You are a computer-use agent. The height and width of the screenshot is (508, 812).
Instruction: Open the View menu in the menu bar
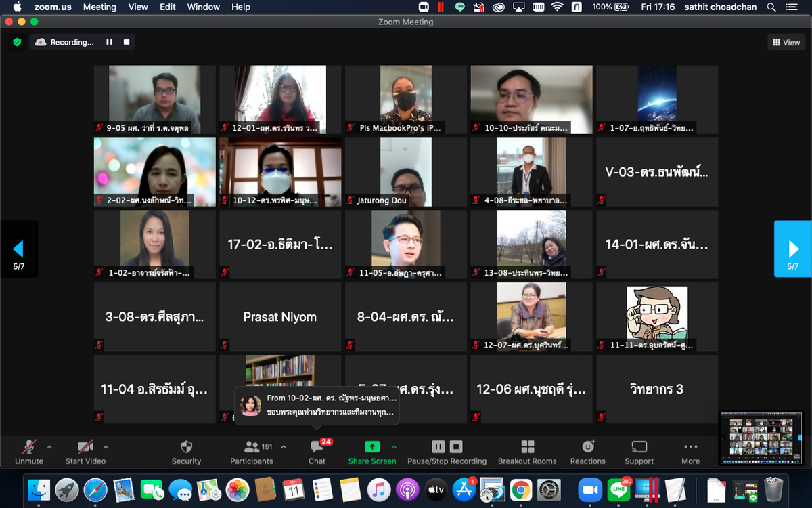138,7
